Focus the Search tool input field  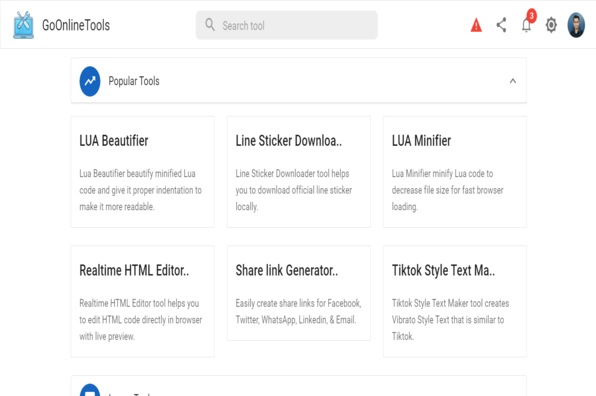(x=287, y=25)
